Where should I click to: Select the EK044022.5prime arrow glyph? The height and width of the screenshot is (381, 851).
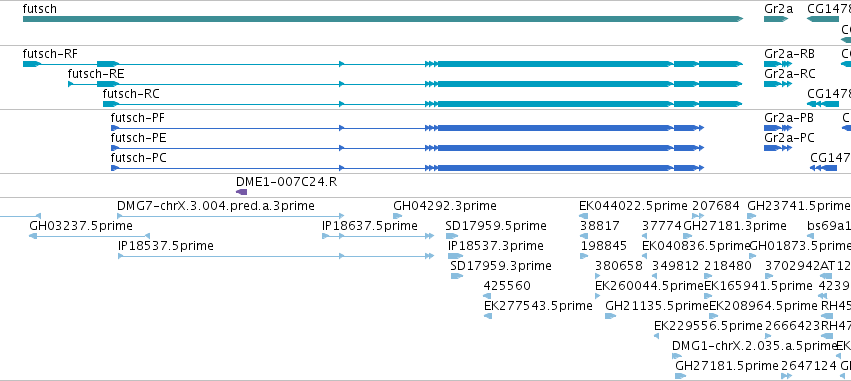pyautogui.click(x=583, y=216)
